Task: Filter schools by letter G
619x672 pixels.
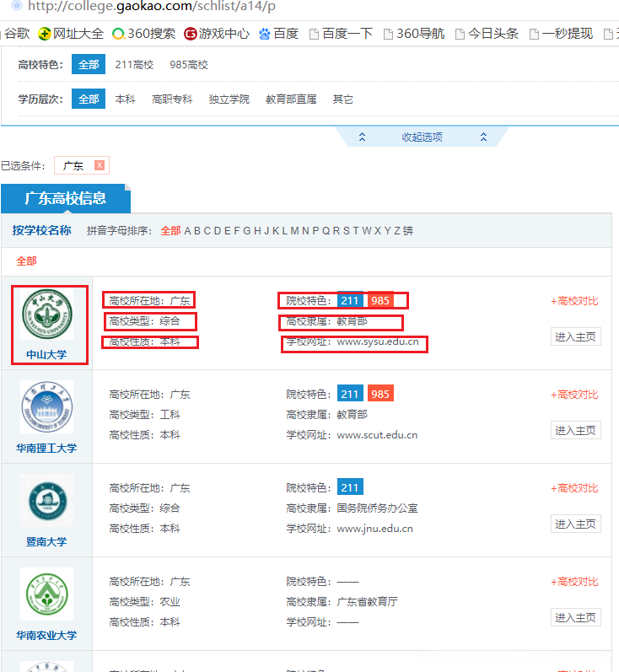Action: tap(247, 230)
